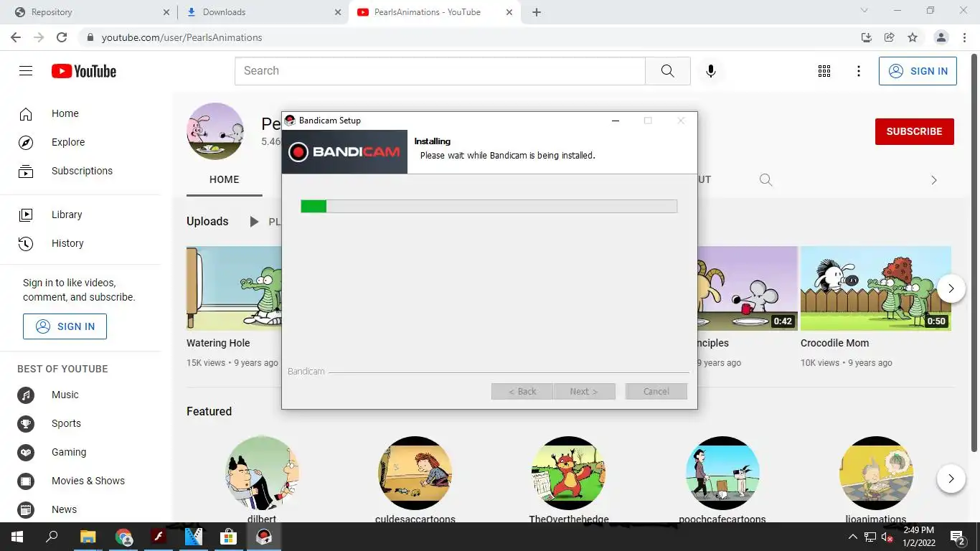Viewport: 980px width, 551px height.
Task: Open TheOverthehedge featured channel
Action: tap(568, 473)
